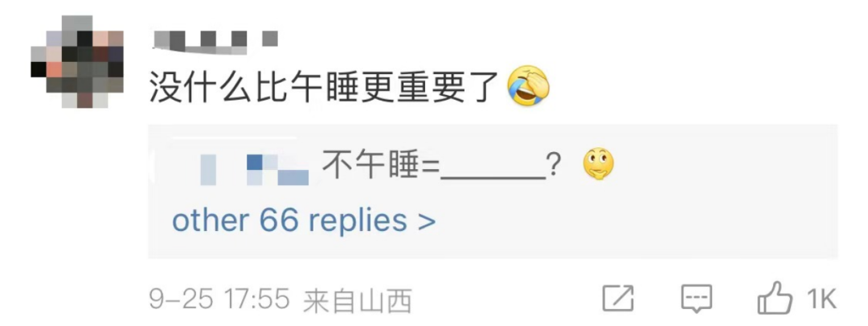Tap the timestamp 9-25 17:55
Viewport: 868px width, 326px height.
point(219,300)
